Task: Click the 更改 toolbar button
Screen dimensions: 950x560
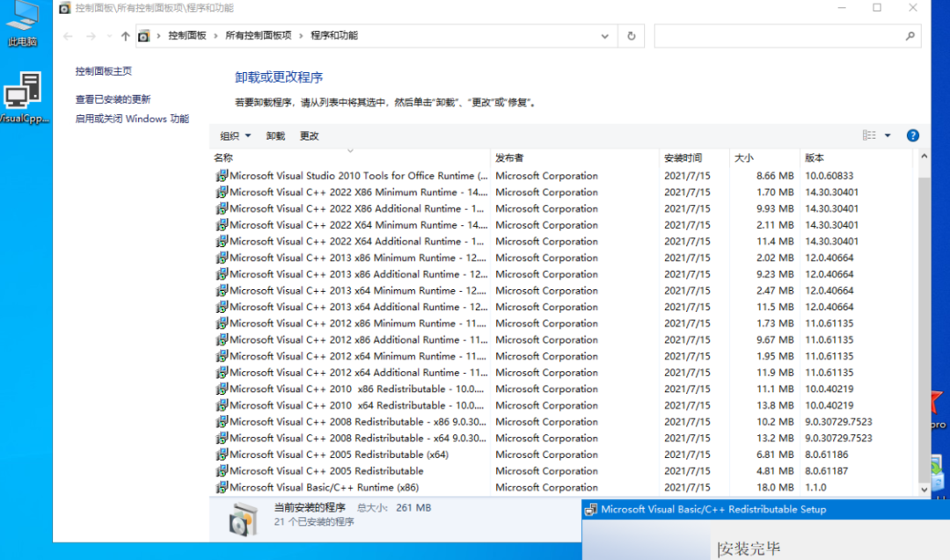Action: pos(309,136)
